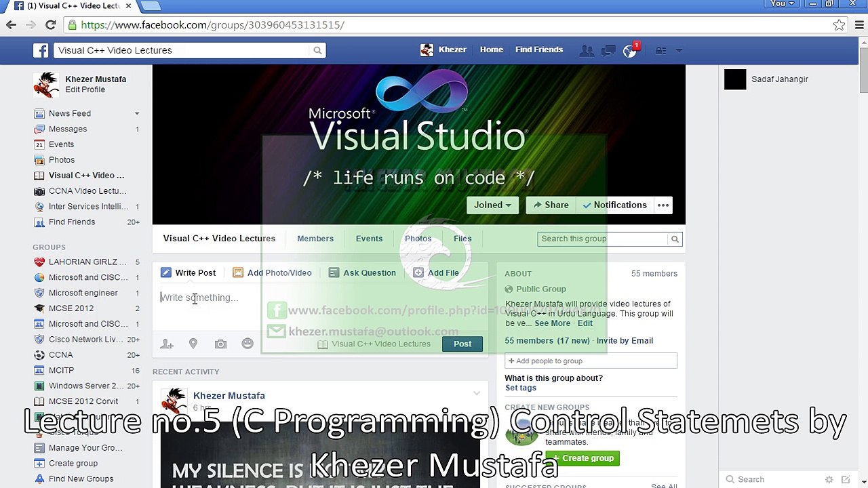Open CCNA Video Lectures in sidebar
The height and width of the screenshot is (488, 868).
[87, 191]
